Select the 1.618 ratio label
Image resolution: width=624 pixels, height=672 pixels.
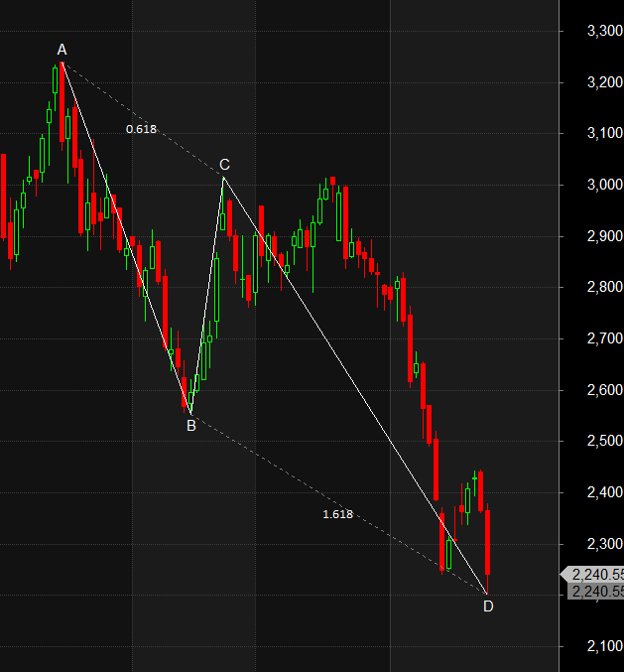pyautogui.click(x=337, y=514)
